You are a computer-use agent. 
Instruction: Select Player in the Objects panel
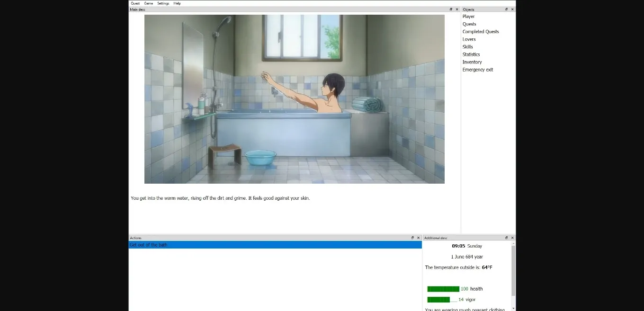(468, 16)
